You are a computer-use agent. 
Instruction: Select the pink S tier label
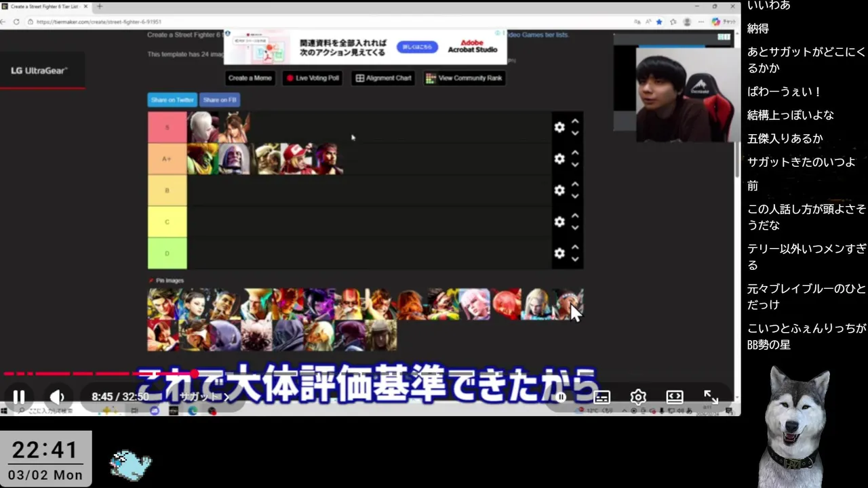pyautogui.click(x=167, y=127)
